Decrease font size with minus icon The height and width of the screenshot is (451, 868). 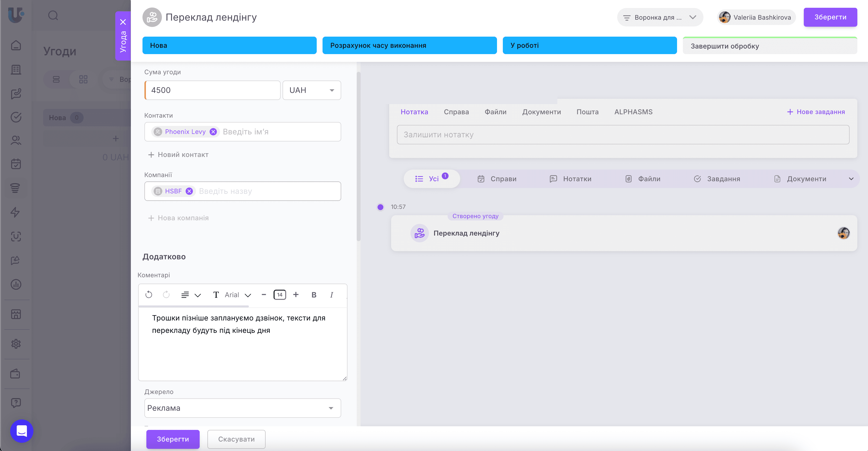point(264,295)
